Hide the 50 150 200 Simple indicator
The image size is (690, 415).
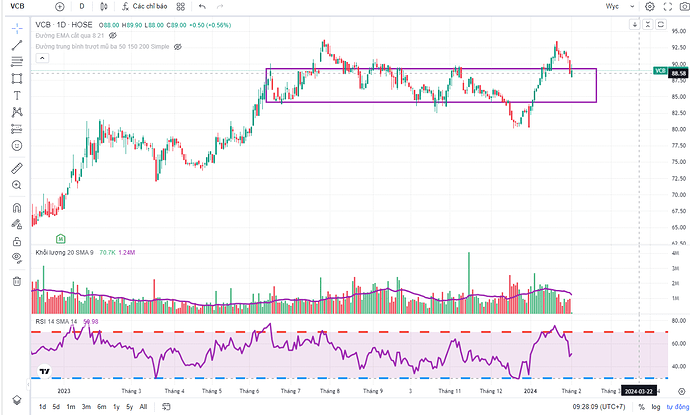coord(177,47)
